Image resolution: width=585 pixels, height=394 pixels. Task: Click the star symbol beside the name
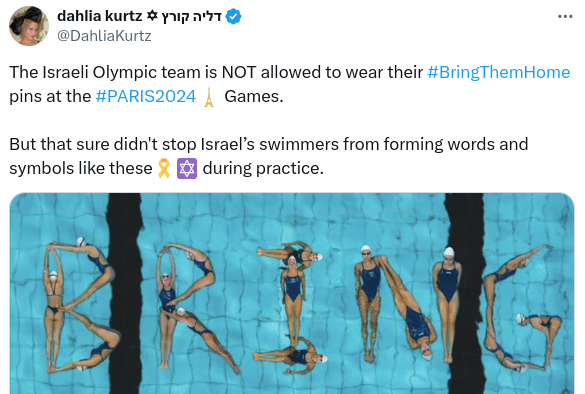click(152, 16)
